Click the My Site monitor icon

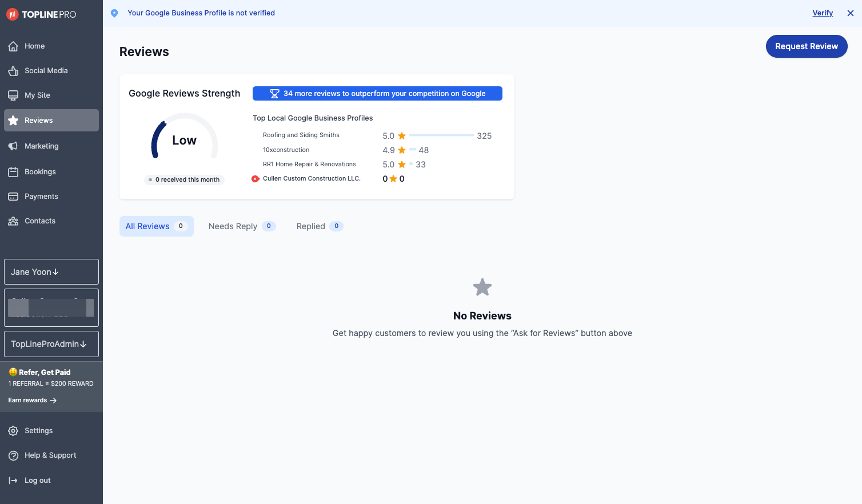click(13, 95)
